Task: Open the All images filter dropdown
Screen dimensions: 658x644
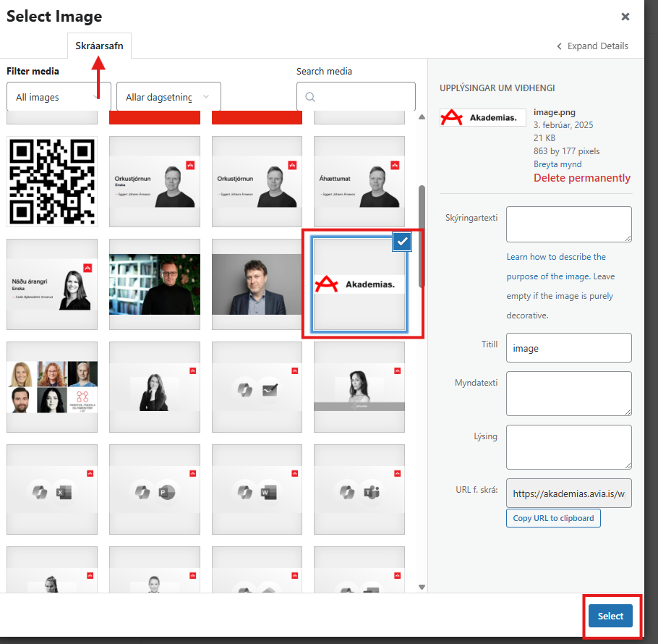Action: tap(59, 97)
